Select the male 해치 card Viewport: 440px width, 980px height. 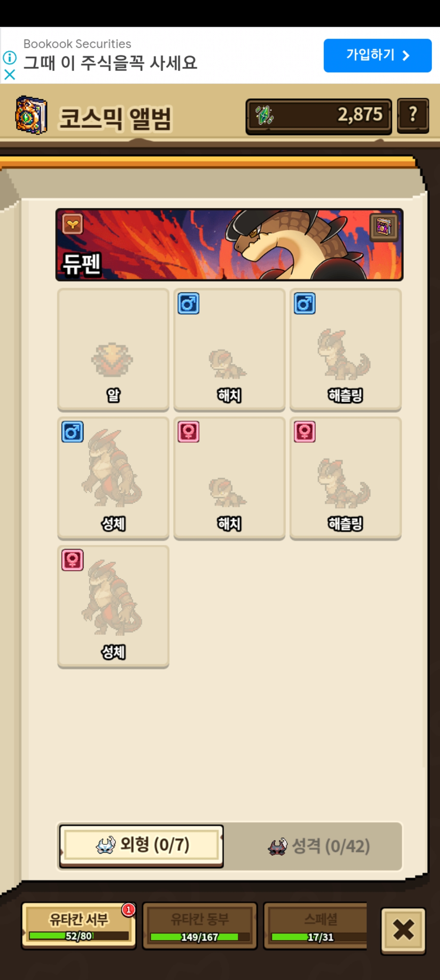pyautogui.click(x=229, y=350)
